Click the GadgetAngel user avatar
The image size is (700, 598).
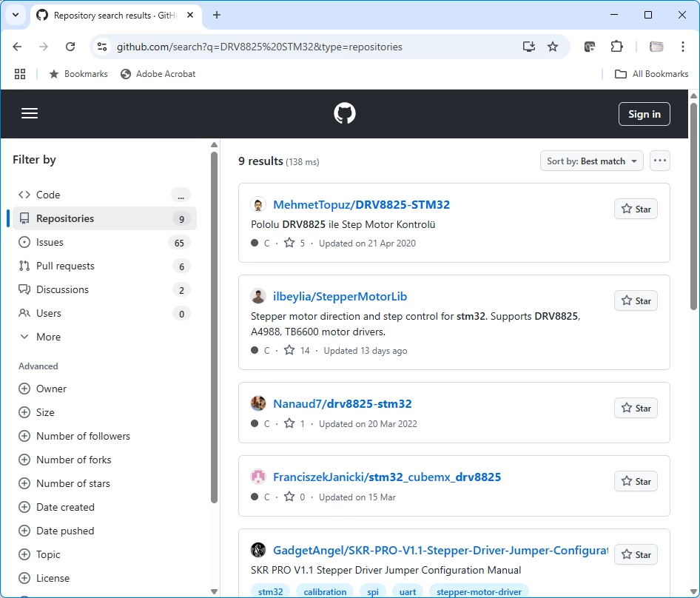tap(258, 550)
